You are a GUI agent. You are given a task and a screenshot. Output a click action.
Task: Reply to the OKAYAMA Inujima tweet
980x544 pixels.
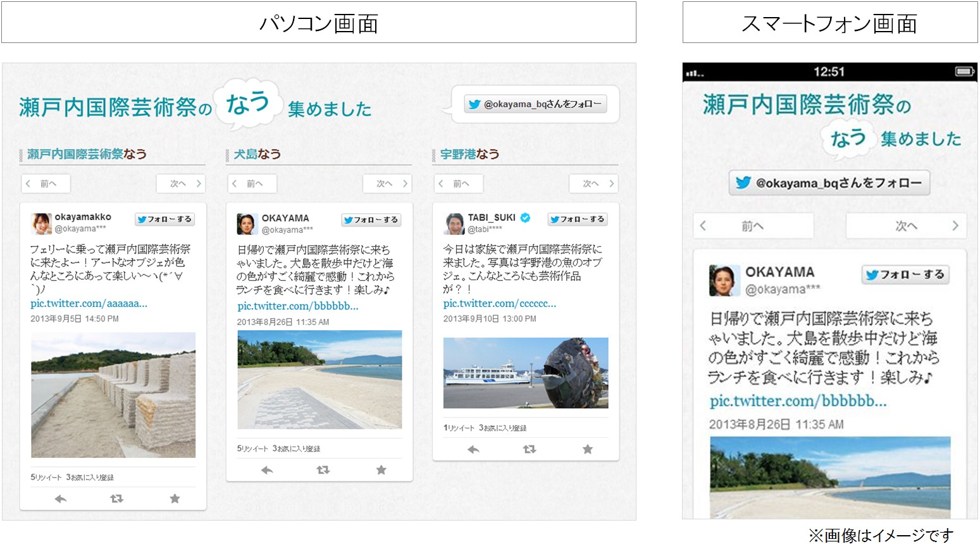click(266, 470)
